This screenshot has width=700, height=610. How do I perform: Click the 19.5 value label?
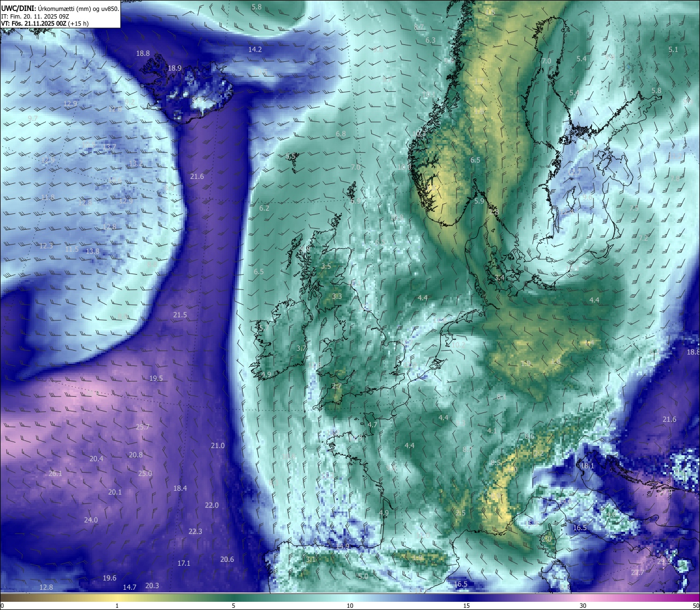(156, 379)
